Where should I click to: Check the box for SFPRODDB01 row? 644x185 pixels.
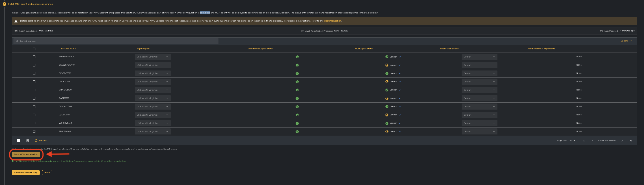coord(34,90)
